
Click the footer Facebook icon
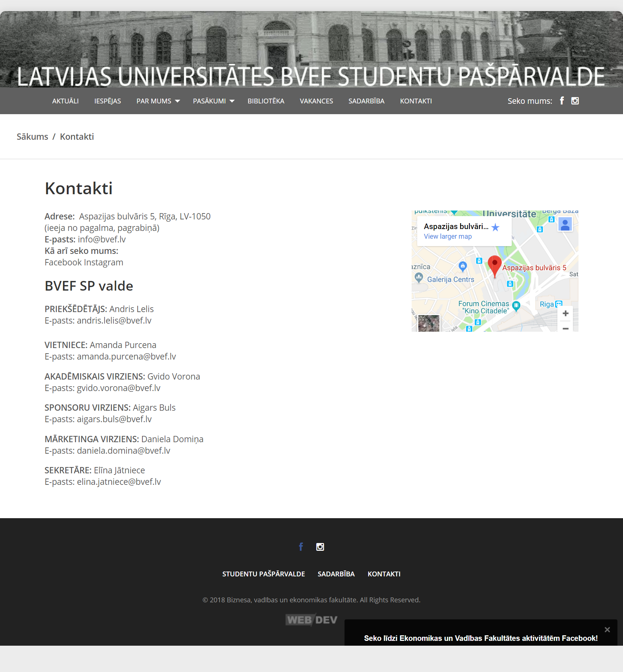pyautogui.click(x=301, y=547)
